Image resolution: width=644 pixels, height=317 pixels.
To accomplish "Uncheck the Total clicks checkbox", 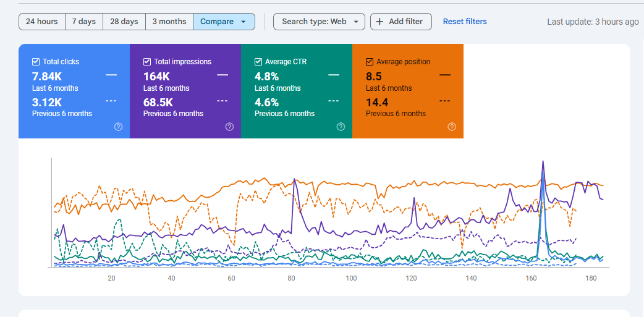I will (x=36, y=62).
